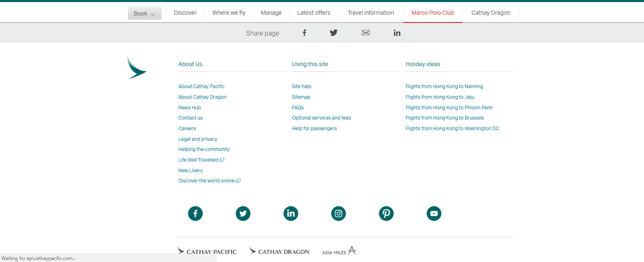Open Flights from Hong Kong to Washington DC
644x262 pixels.
[452, 129]
